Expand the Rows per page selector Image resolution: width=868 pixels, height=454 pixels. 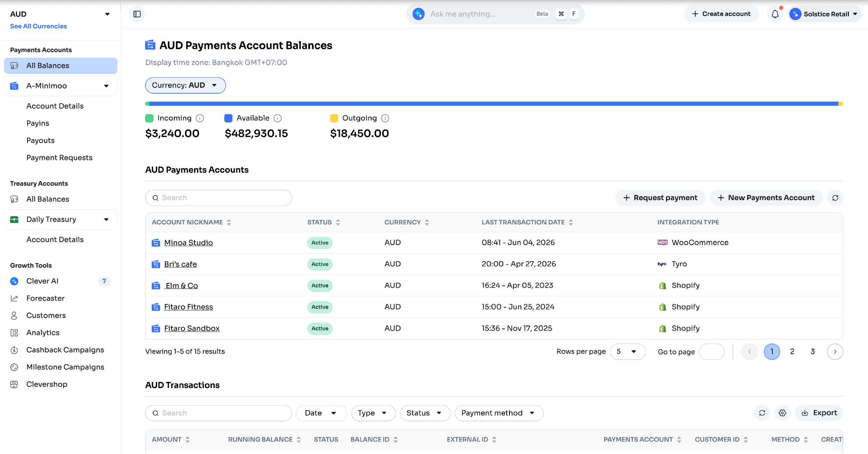tap(627, 352)
